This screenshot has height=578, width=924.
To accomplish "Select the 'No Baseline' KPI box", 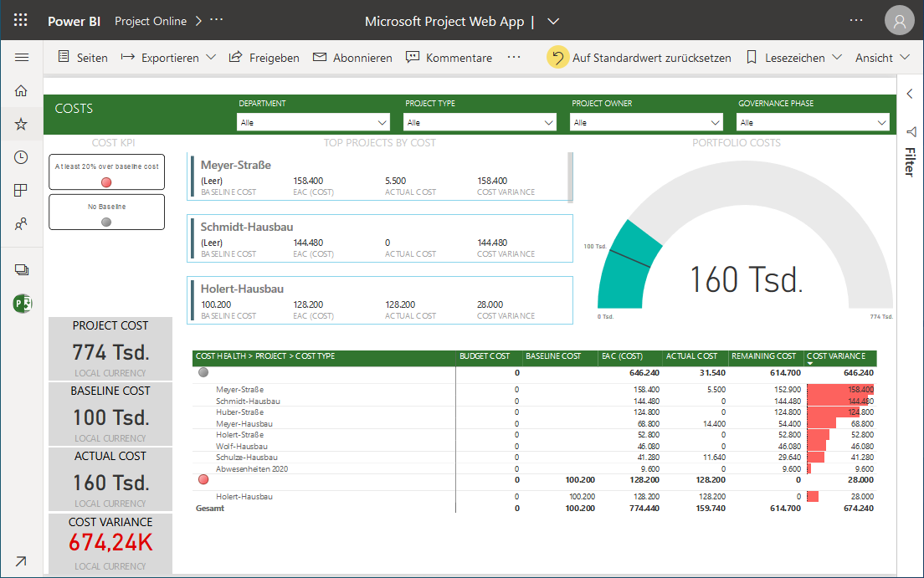I will [x=106, y=212].
